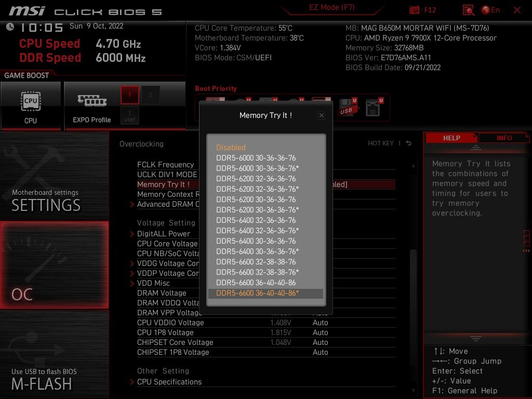Switch to the INFO tab
532x399 pixels.
click(x=504, y=138)
